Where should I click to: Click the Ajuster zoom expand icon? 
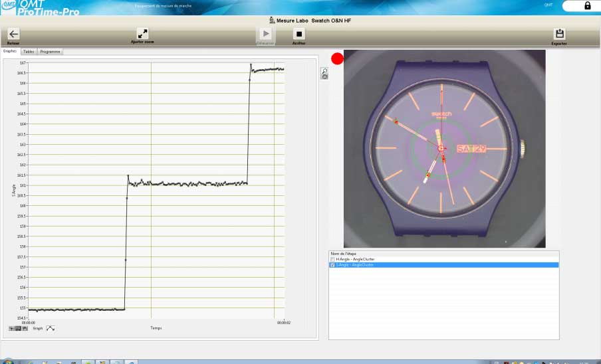(142, 33)
